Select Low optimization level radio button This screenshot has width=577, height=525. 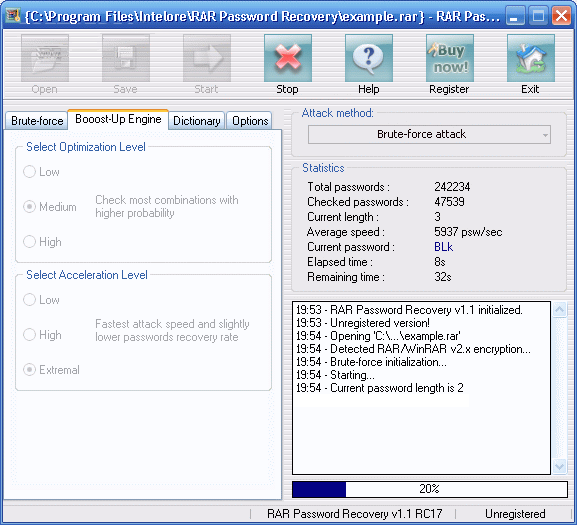click(29, 172)
